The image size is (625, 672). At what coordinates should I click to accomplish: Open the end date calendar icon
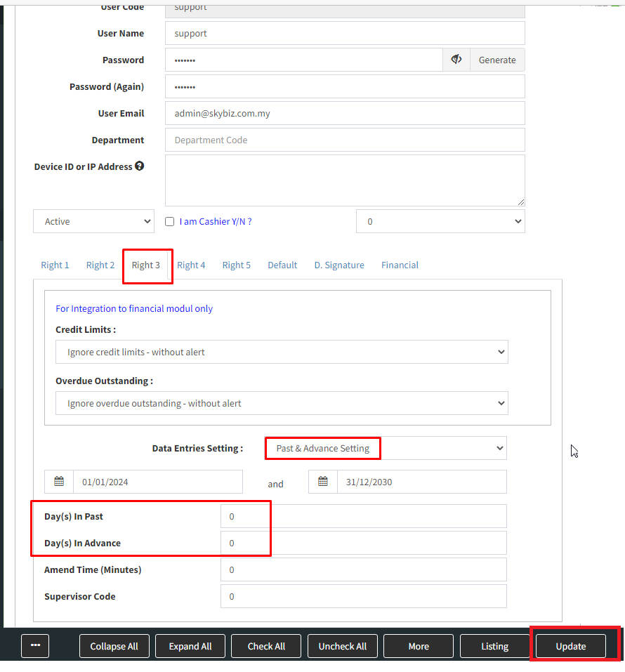[323, 482]
